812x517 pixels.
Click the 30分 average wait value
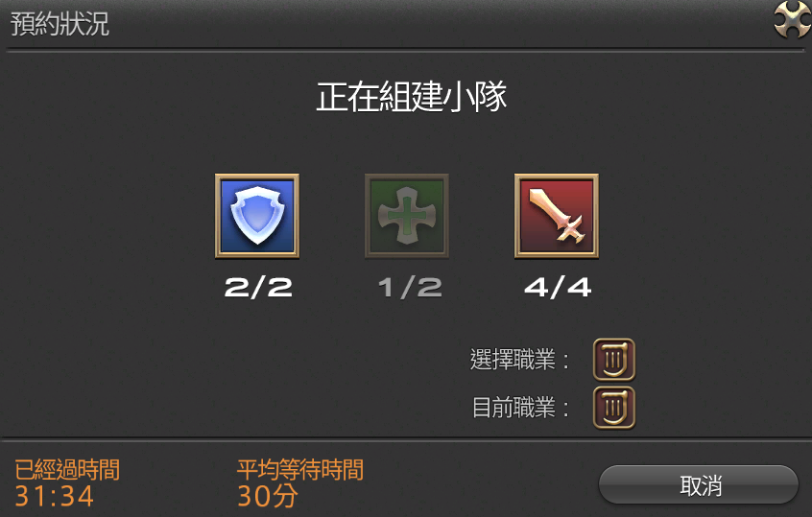[267, 496]
